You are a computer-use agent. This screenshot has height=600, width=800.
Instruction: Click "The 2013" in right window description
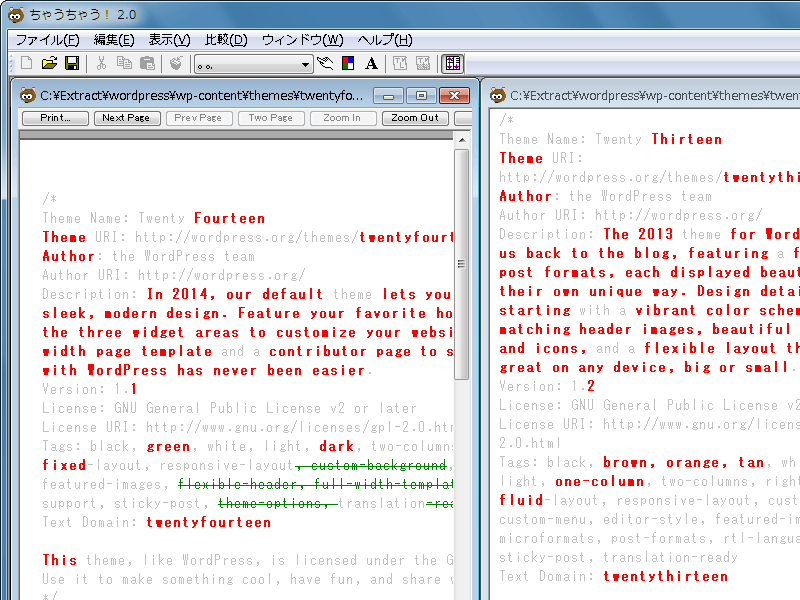[x=638, y=234]
